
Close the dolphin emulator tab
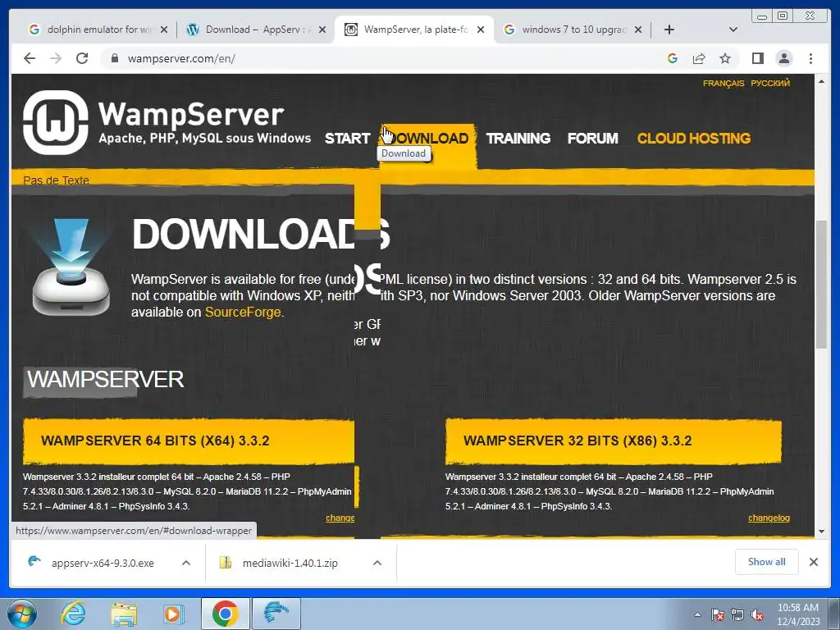coord(164,30)
